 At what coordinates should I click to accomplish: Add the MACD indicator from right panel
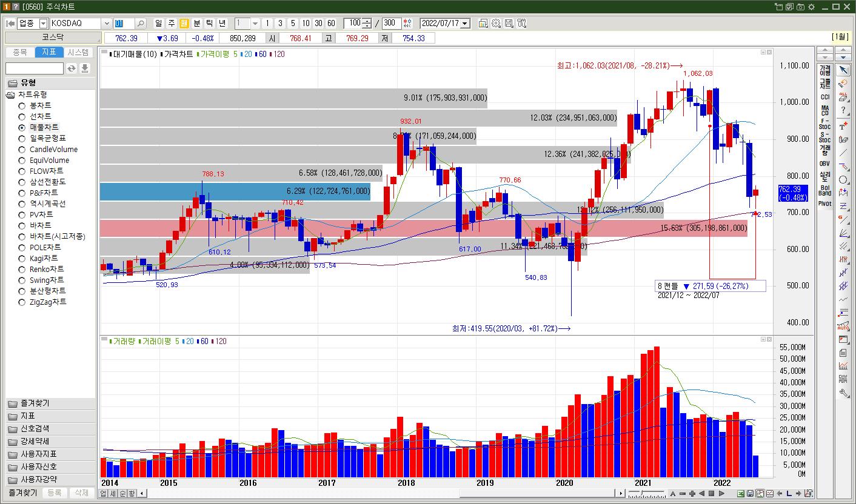(x=824, y=110)
